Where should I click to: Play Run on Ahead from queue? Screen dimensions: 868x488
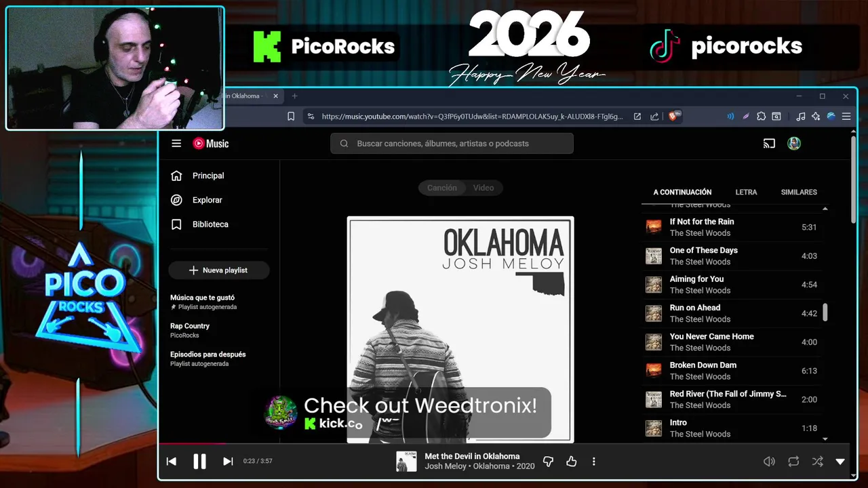point(731,313)
